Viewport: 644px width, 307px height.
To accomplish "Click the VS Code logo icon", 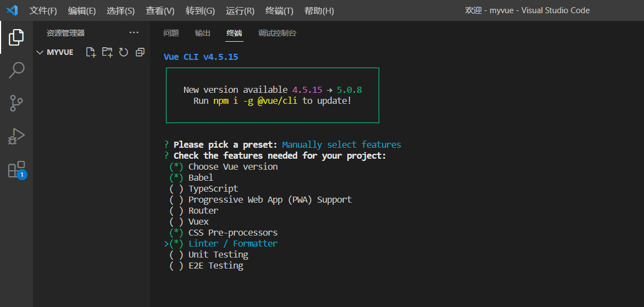I will coord(12,10).
